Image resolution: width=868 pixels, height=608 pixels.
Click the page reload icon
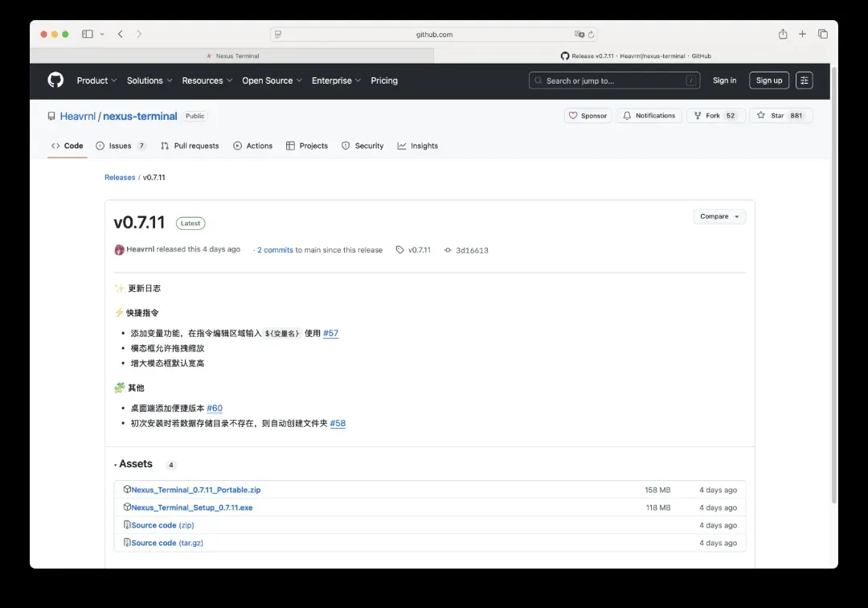tap(591, 35)
